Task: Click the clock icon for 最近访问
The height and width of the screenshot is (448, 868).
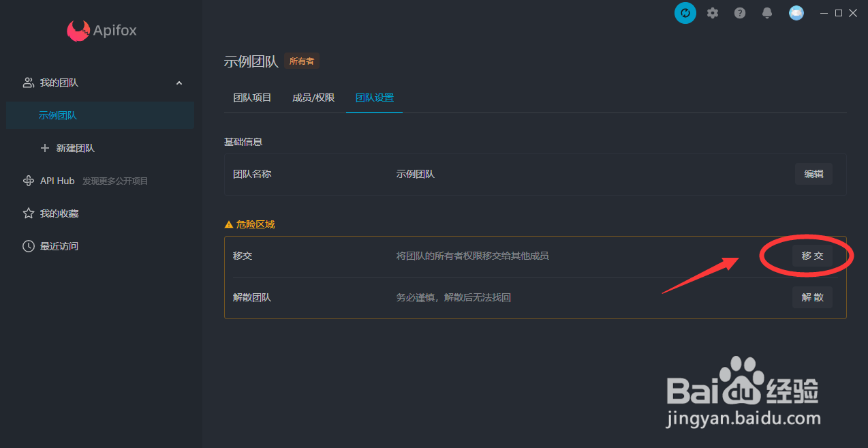Action: pos(29,246)
